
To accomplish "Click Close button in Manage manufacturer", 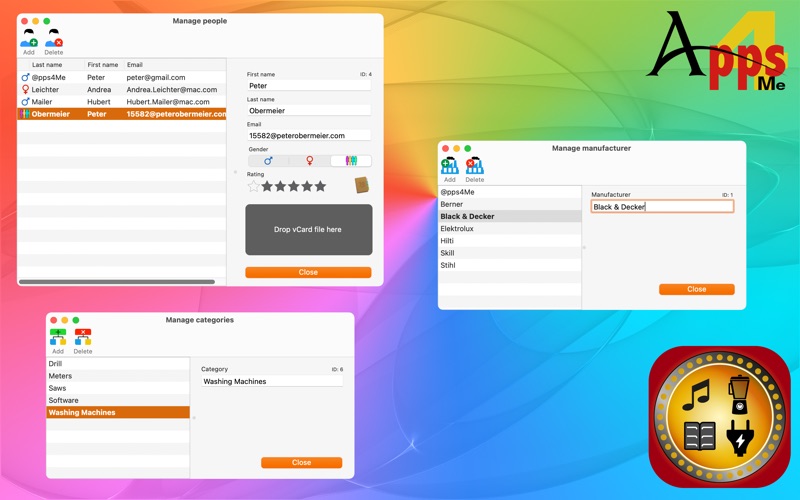I will (x=696, y=289).
